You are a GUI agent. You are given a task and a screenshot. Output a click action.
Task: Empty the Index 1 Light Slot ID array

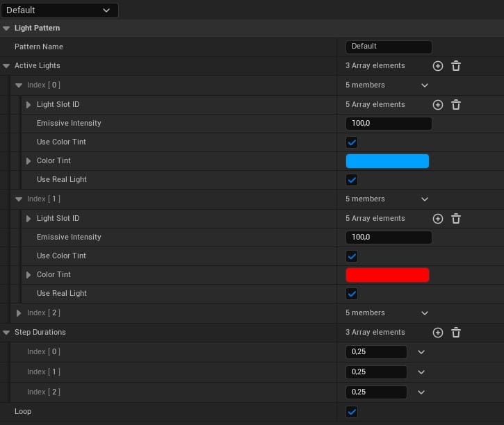click(456, 219)
